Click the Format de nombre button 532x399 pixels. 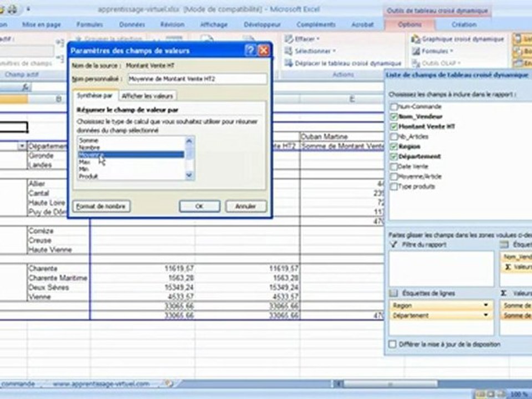tap(101, 206)
